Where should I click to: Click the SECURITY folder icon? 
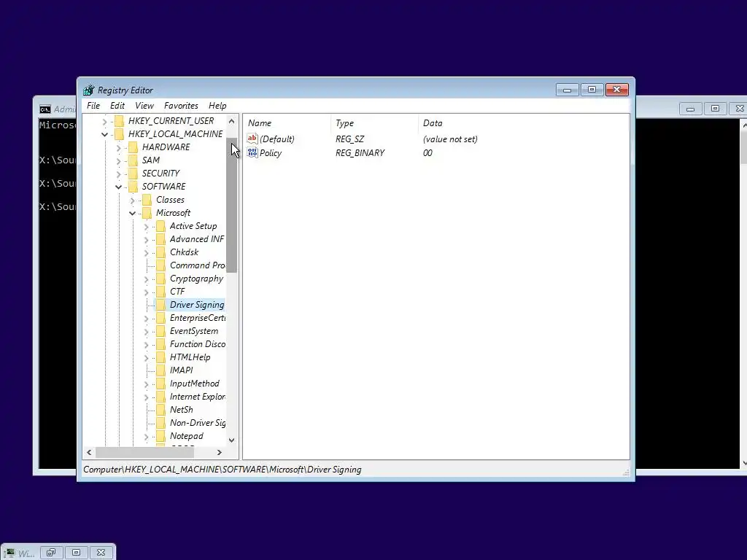click(x=133, y=174)
